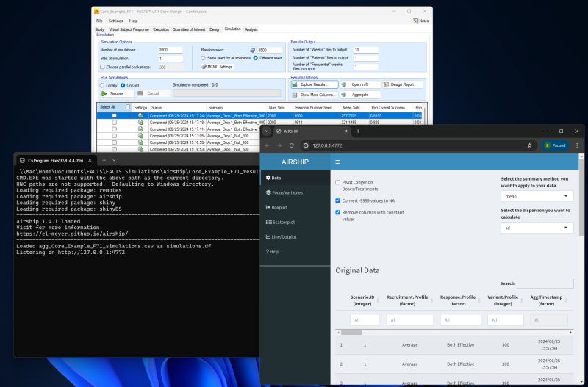Click the site information icon in address bar

306,145
